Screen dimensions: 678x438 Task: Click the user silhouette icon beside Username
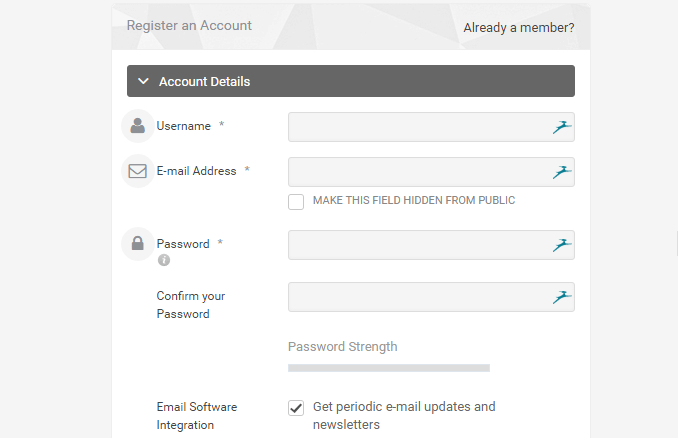[138, 126]
